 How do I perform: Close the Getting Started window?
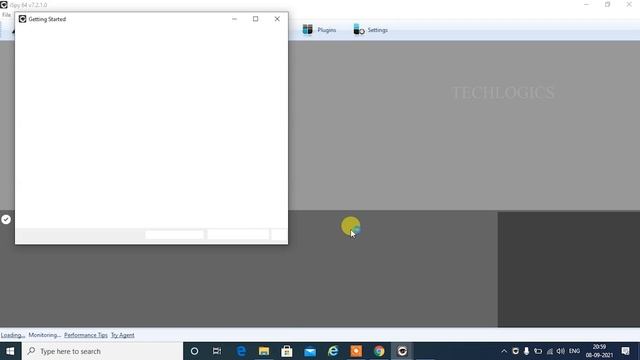pyautogui.click(x=277, y=19)
